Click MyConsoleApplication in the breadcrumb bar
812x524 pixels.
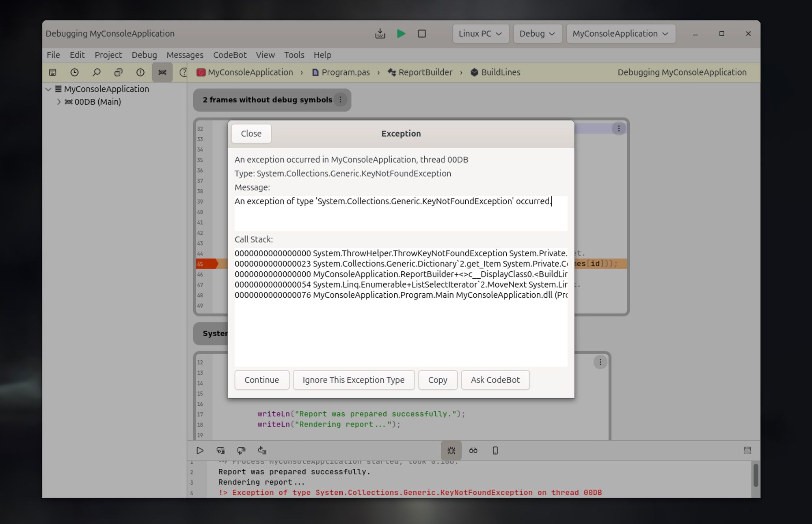[245, 72]
